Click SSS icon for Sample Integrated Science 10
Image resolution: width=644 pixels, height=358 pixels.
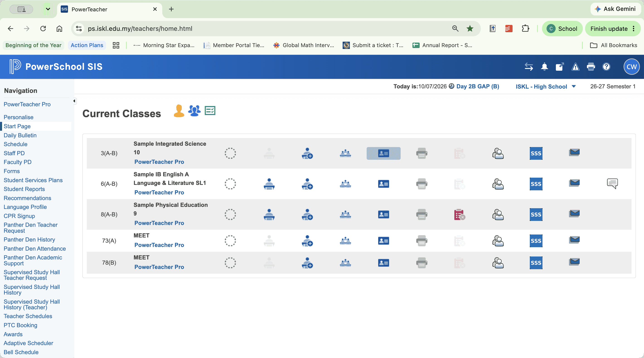pyautogui.click(x=536, y=153)
